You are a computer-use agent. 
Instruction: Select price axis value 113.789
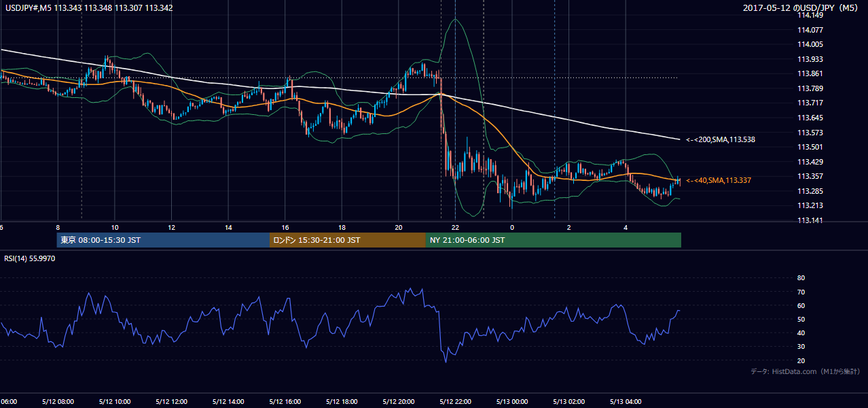coord(810,88)
